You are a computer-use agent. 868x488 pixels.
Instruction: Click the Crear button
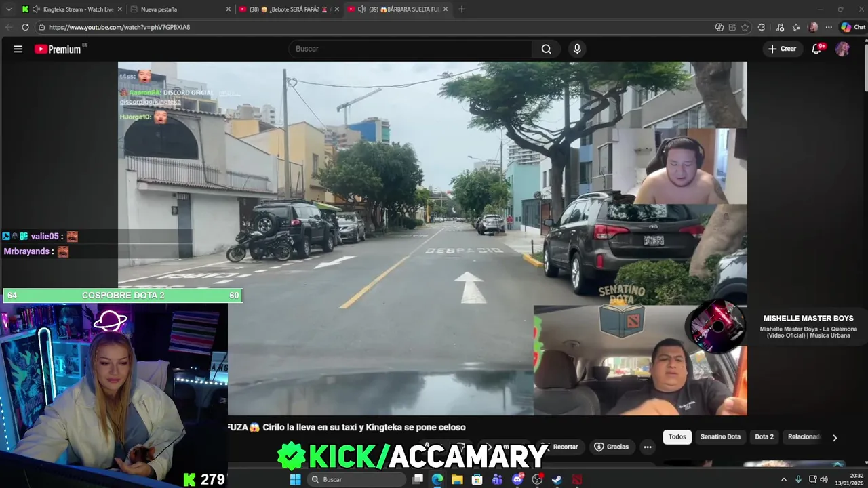point(782,49)
